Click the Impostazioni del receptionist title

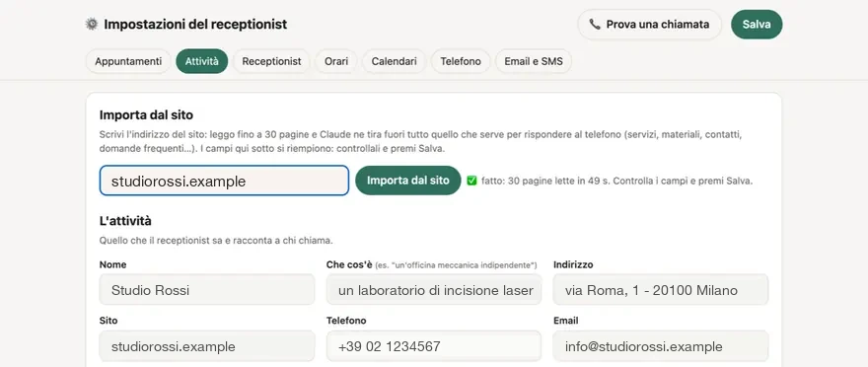[195, 25]
